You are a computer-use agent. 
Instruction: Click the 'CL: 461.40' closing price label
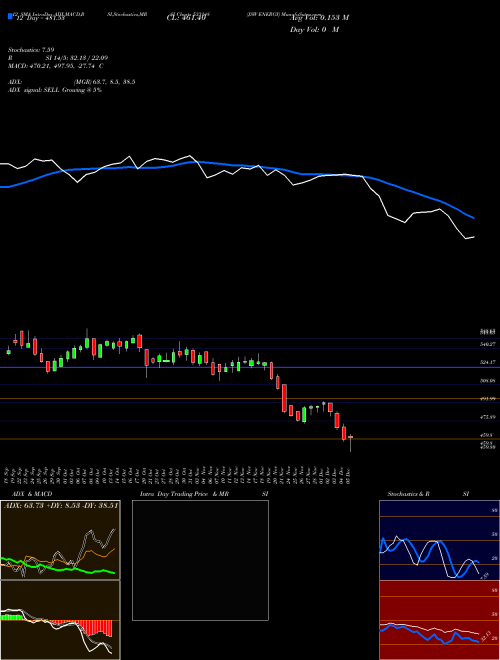186,18
